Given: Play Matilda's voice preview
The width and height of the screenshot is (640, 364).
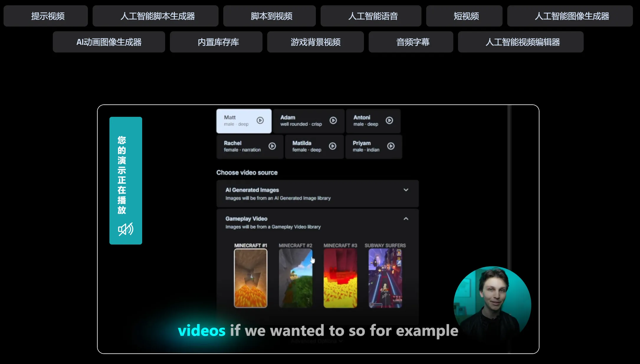Looking at the screenshot, I should click(x=333, y=146).
